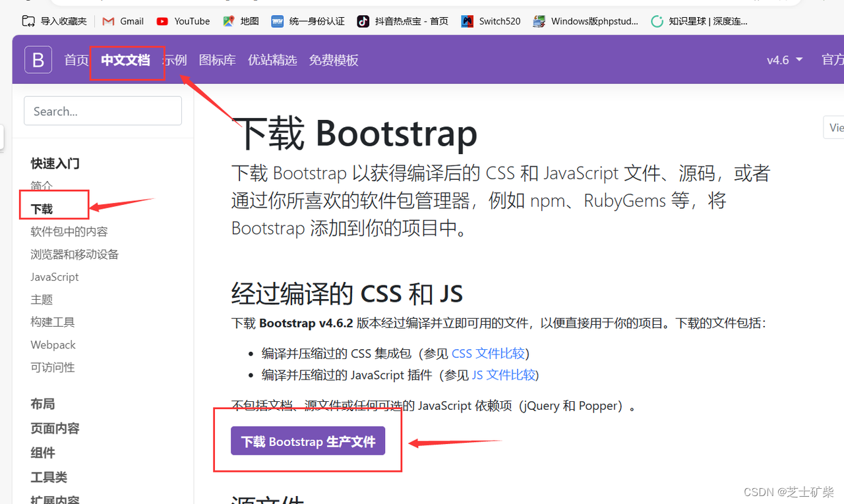
Task: Open the v4.6 version dropdown
Action: click(784, 59)
